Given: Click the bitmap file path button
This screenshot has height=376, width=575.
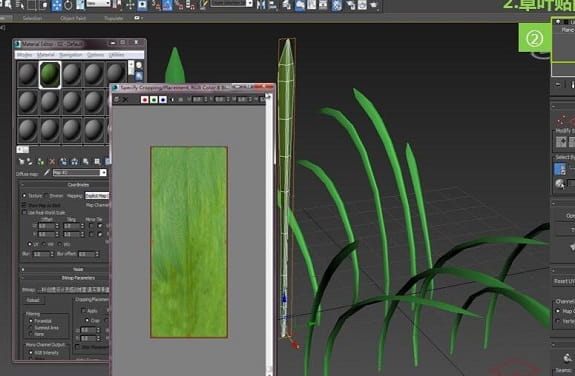Looking at the screenshot, I should [73, 290].
